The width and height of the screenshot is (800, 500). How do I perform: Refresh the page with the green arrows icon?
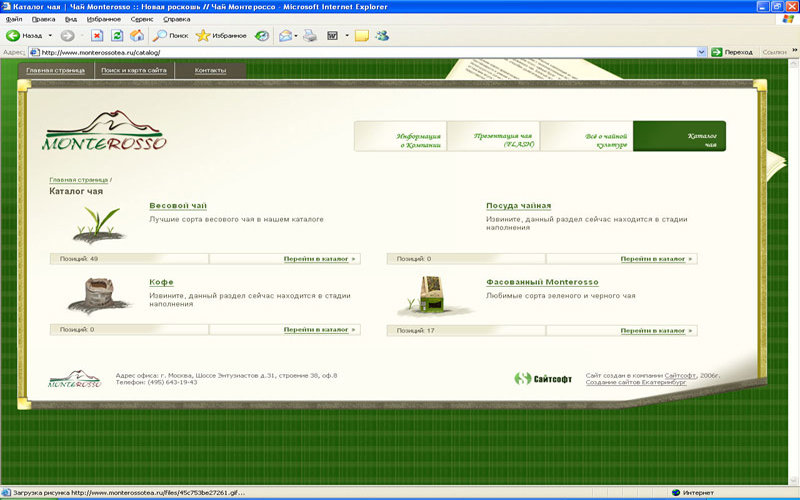(117, 36)
